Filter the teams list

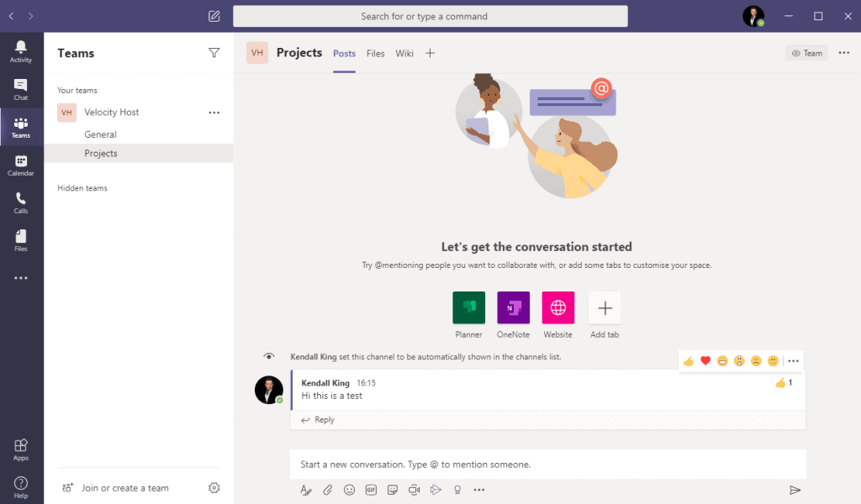214,53
